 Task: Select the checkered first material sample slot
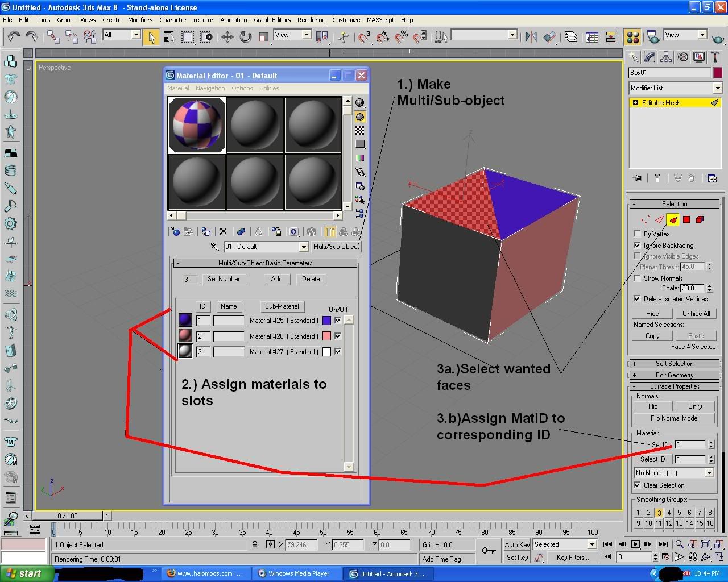point(197,125)
